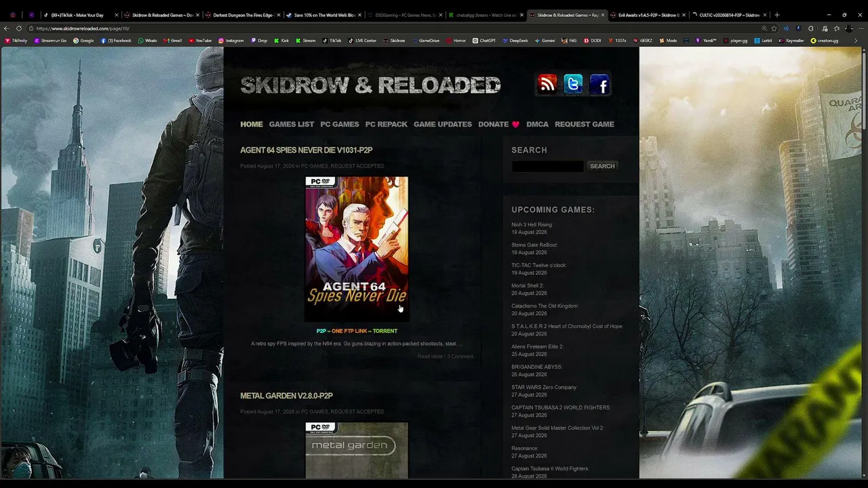Open the Facebook bookmark
This screenshot has width=868, height=488.
point(116,41)
